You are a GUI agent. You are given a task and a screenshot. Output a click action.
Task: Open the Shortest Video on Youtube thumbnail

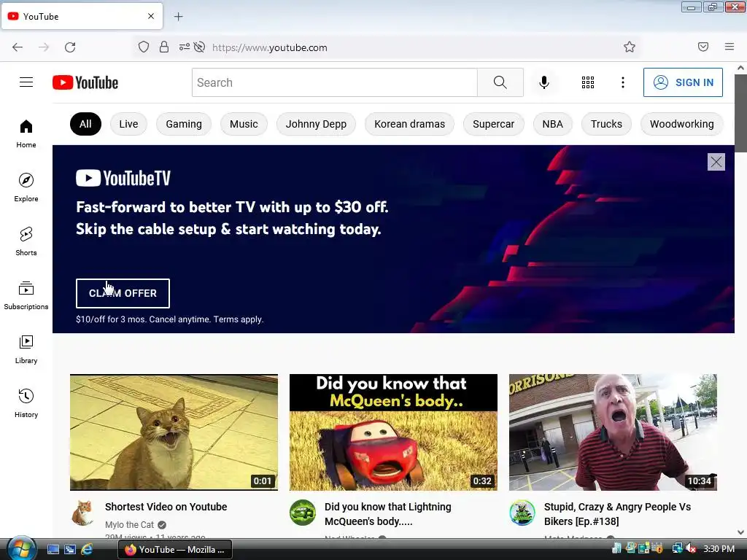(174, 432)
